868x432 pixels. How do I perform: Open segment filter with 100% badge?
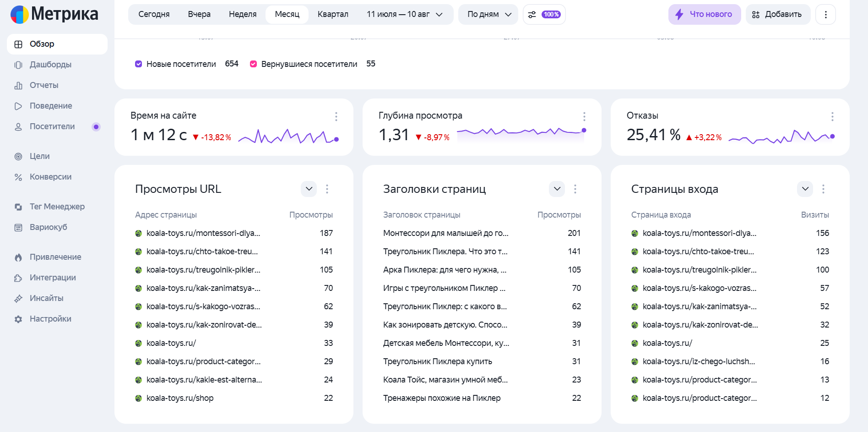click(x=544, y=14)
